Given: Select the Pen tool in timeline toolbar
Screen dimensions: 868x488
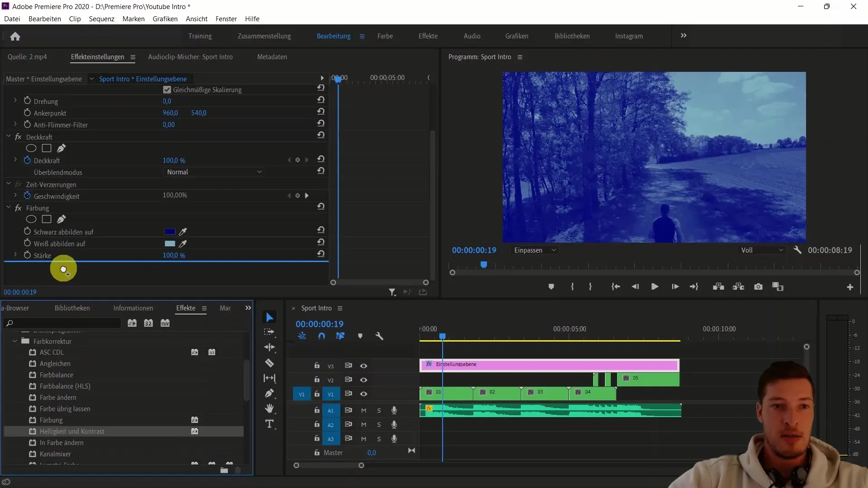Looking at the screenshot, I should point(269,393).
